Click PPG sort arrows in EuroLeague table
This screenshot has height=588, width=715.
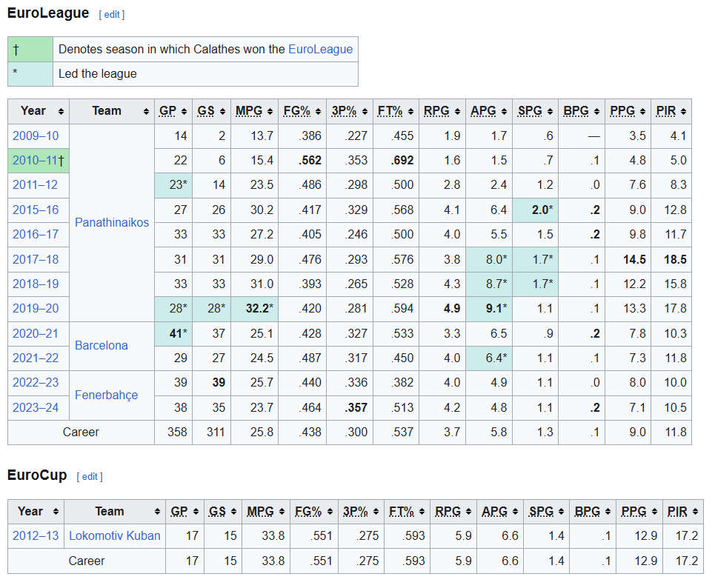click(642, 112)
